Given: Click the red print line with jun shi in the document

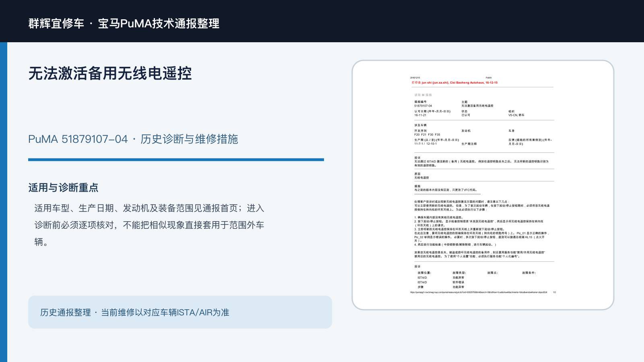Looking at the screenshot, I should pos(454,82).
